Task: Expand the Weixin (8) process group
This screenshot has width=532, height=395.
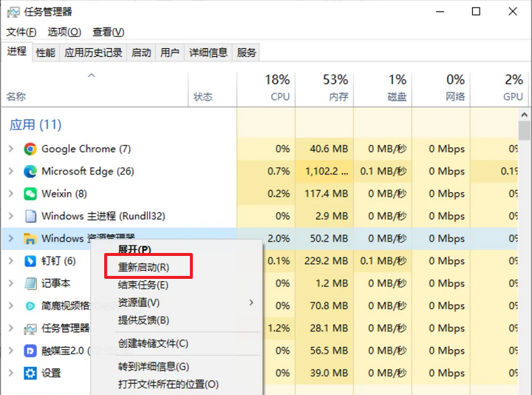Action: pyautogui.click(x=11, y=194)
